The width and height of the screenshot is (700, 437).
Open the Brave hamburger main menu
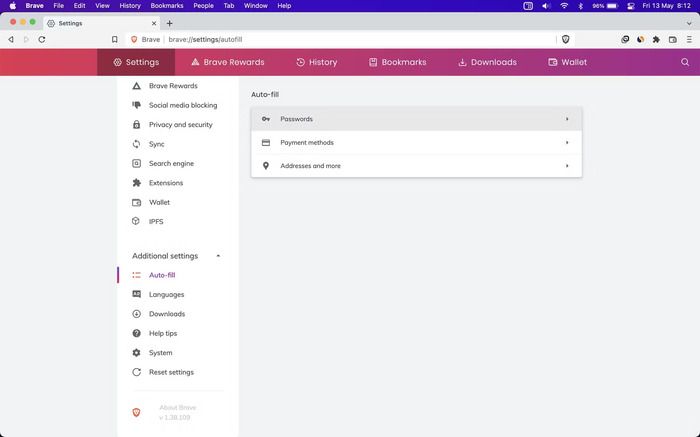click(689, 39)
